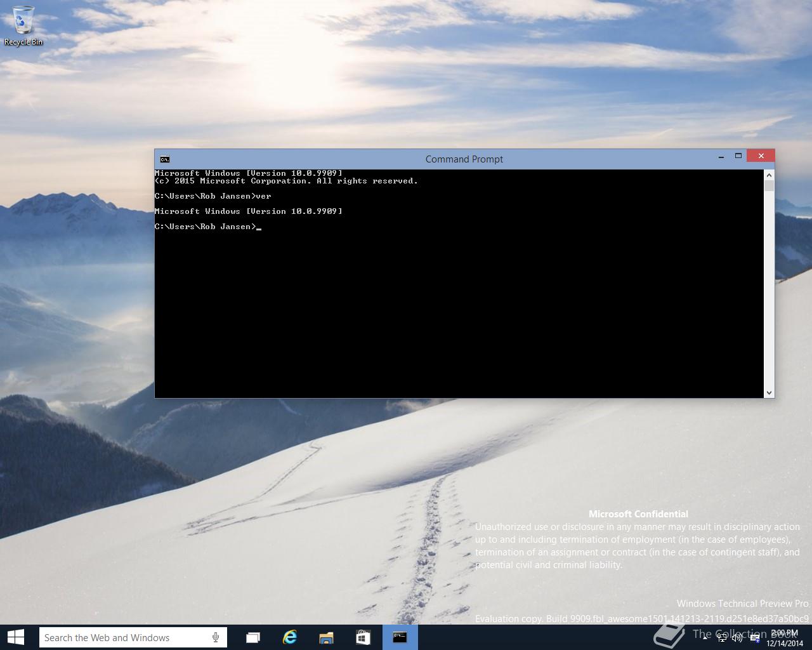
Task: Open the Windows Start button
Action: pyautogui.click(x=16, y=637)
